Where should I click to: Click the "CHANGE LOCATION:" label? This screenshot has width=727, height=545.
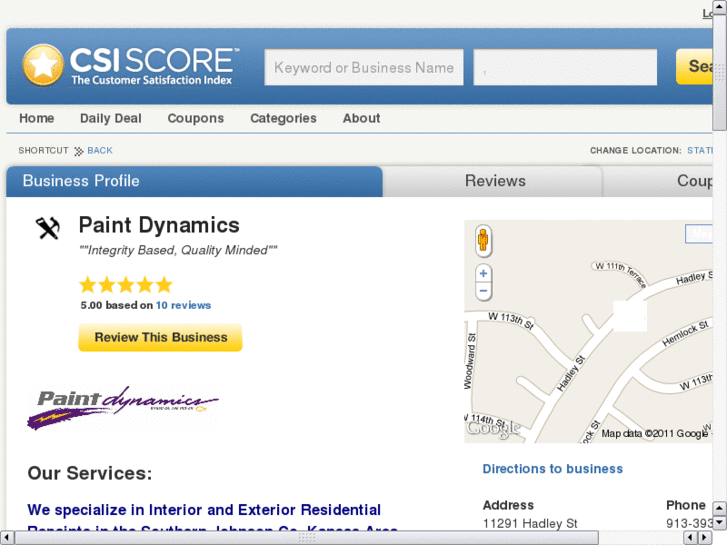636,151
